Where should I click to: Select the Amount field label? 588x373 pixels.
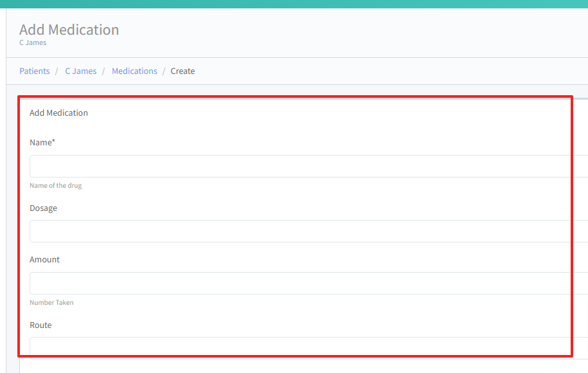44,260
